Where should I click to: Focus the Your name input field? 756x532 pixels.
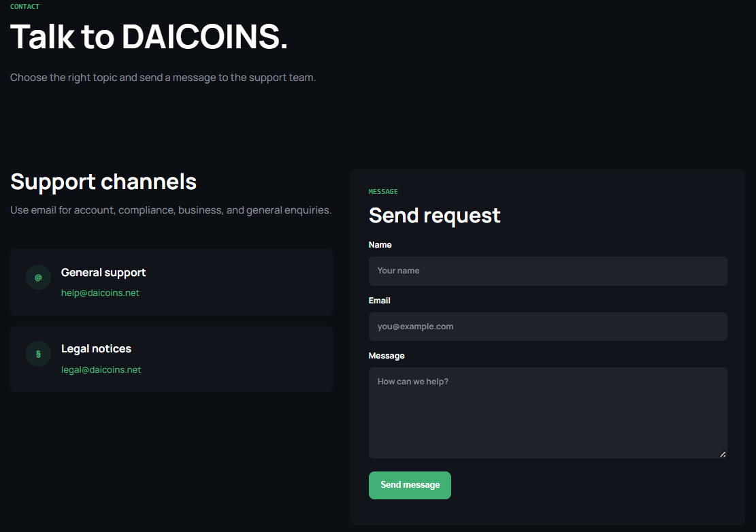tap(548, 271)
